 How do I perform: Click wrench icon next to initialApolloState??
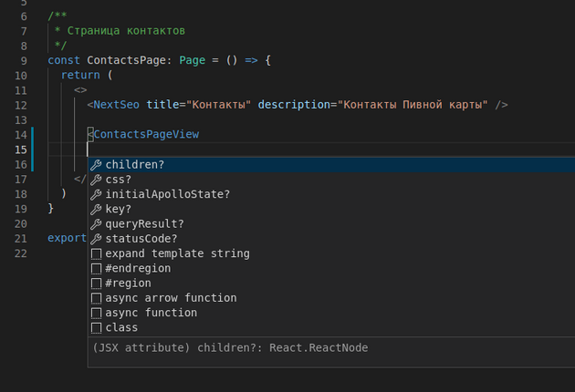[x=96, y=194]
